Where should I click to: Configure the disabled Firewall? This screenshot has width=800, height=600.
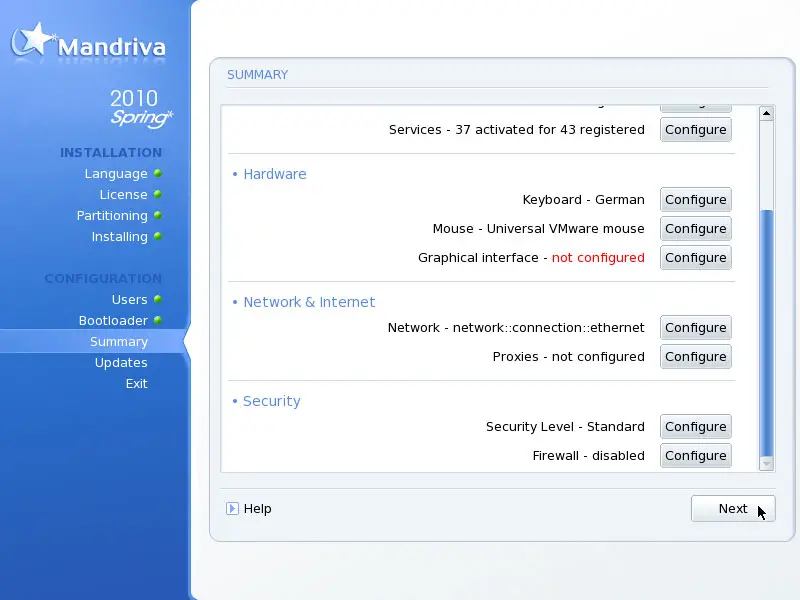point(696,456)
